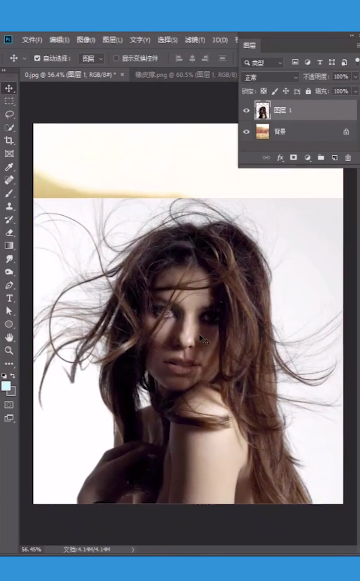Expand the 不透明度 opacity dropdown arrow
Viewport: 360px width, 581px height.
click(355, 77)
